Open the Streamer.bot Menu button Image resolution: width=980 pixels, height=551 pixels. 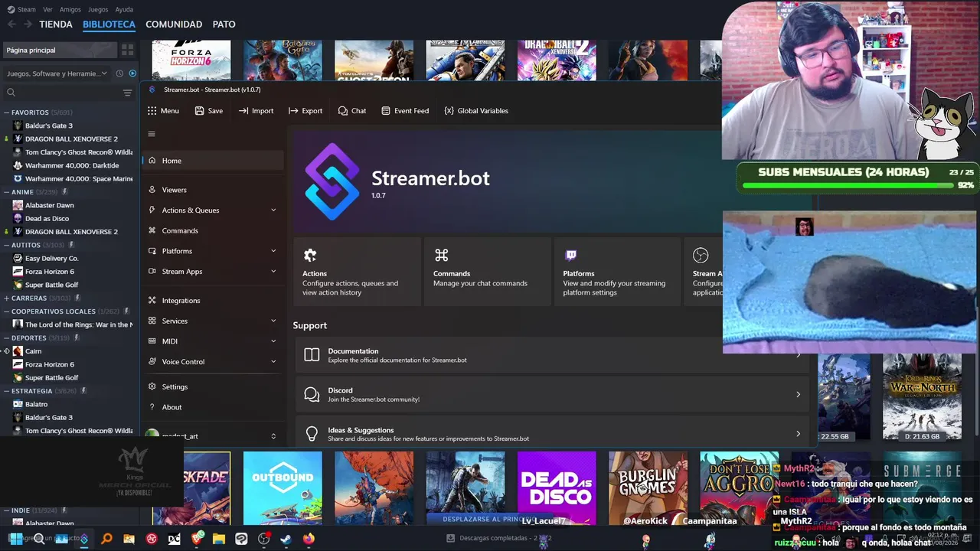[x=163, y=111]
